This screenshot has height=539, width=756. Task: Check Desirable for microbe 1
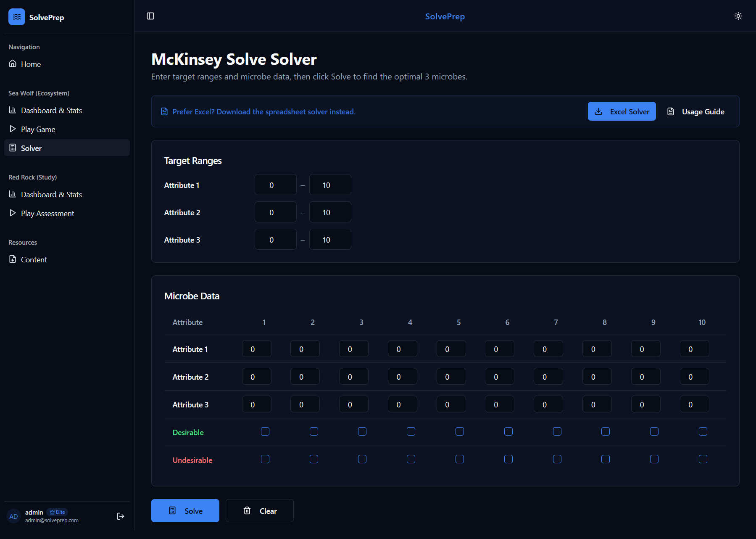(265, 431)
